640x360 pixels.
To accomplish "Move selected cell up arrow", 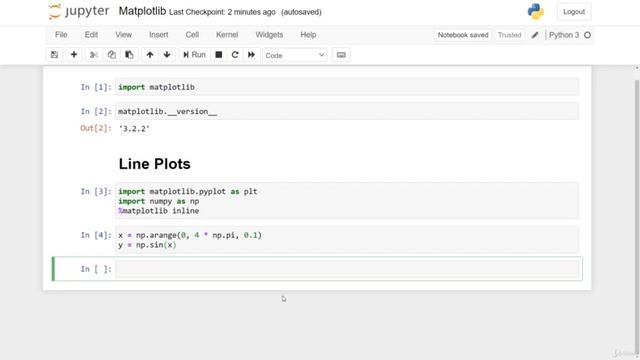I will (150, 55).
